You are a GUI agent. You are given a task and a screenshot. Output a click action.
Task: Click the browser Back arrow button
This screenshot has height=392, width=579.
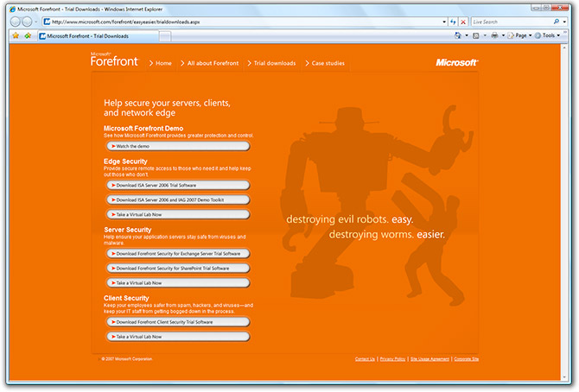coord(16,22)
